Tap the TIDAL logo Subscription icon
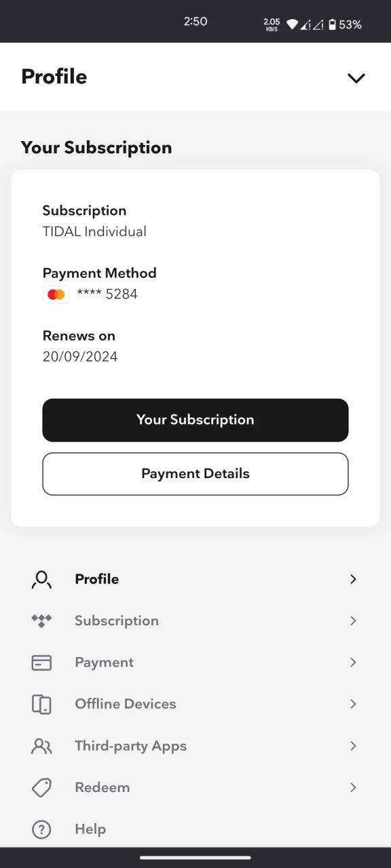The image size is (391, 868). click(x=41, y=620)
